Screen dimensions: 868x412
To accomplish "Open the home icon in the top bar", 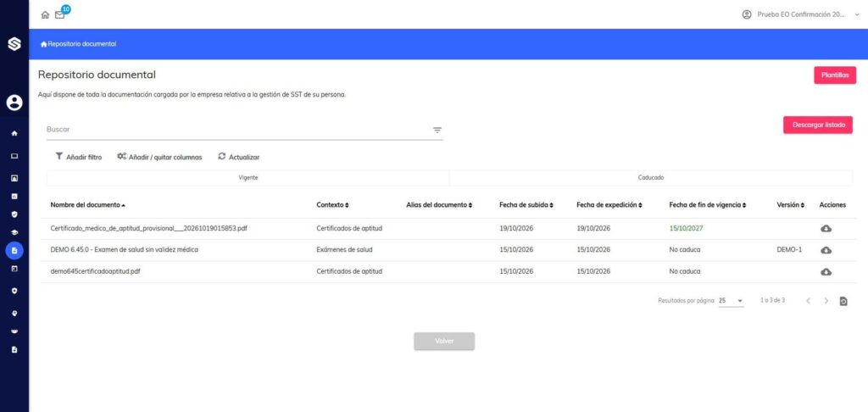I will pyautogui.click(x=46, y=15).
